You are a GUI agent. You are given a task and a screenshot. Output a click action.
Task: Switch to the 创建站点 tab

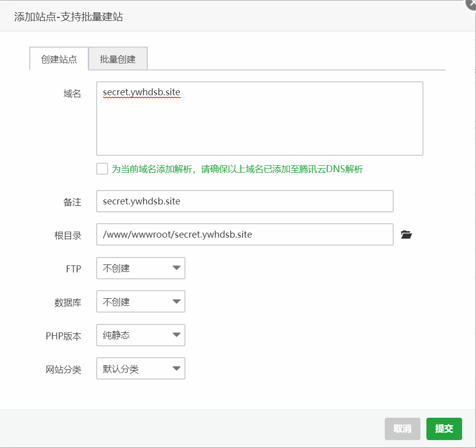(59, 59)
